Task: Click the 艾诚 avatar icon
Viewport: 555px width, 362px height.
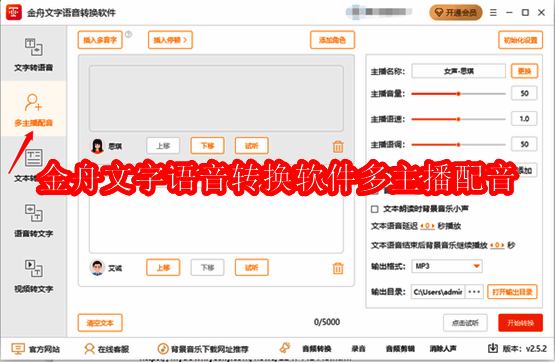Action: tap(97, 268)
